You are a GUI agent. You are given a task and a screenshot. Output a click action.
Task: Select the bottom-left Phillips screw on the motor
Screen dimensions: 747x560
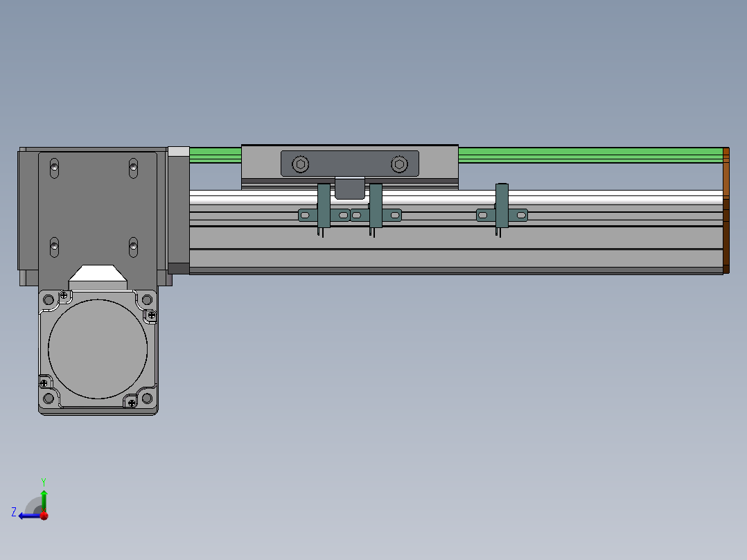click(x=44, y=383)
